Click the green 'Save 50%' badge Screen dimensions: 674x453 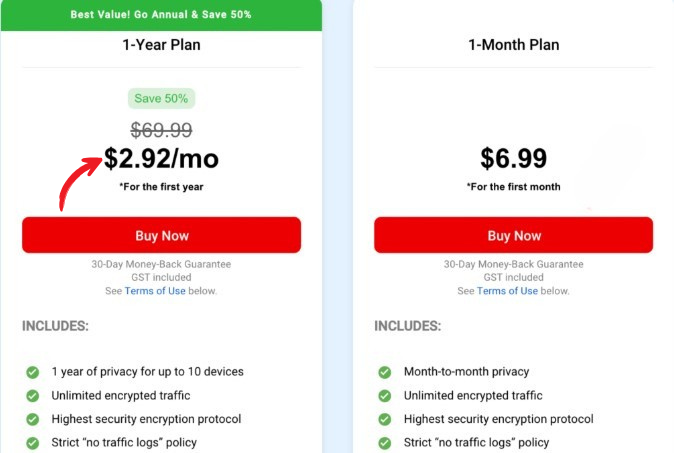161,98
